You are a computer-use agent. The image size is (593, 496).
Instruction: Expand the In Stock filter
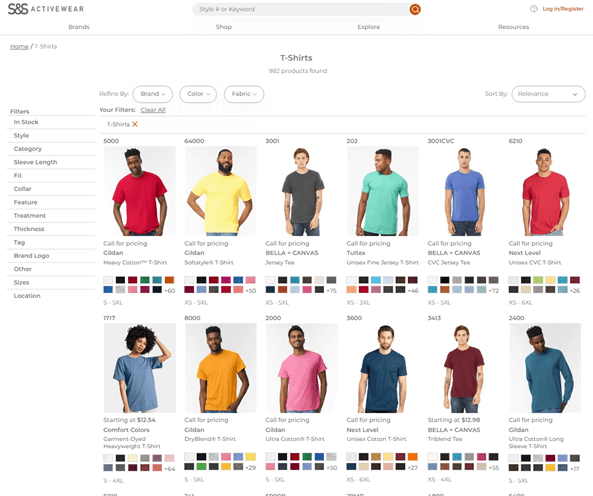point(51,122)
